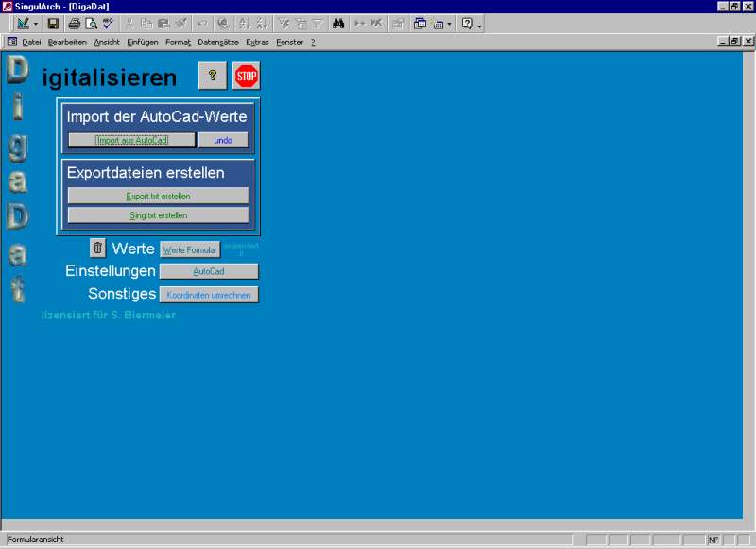The width and height of the screenshot is (756, 549).
Task: Save using the floppy disk toolbar icon
Action: (54, 24)
